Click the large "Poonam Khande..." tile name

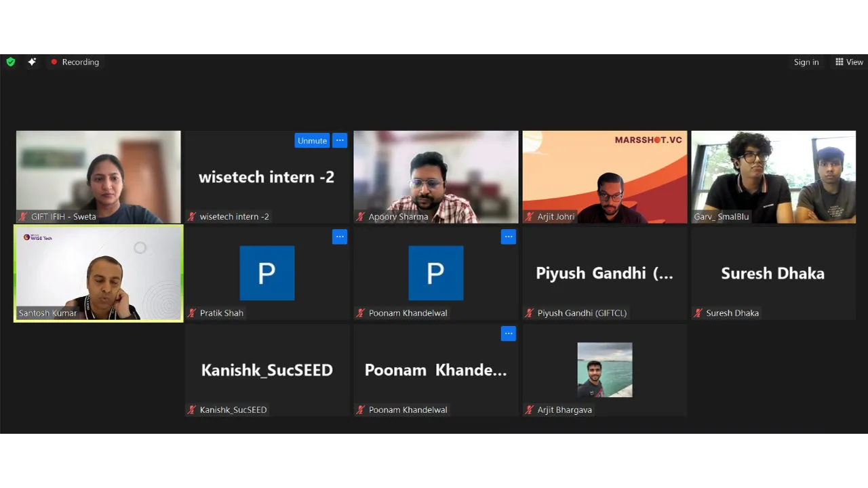(436, 370)
